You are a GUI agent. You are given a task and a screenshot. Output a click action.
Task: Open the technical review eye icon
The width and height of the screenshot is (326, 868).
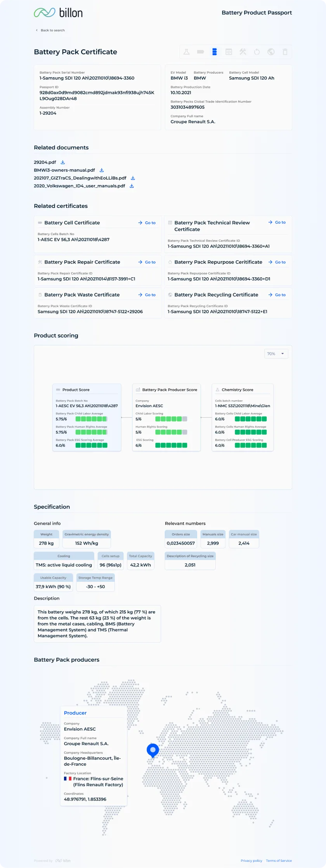(x=229, y=52)
